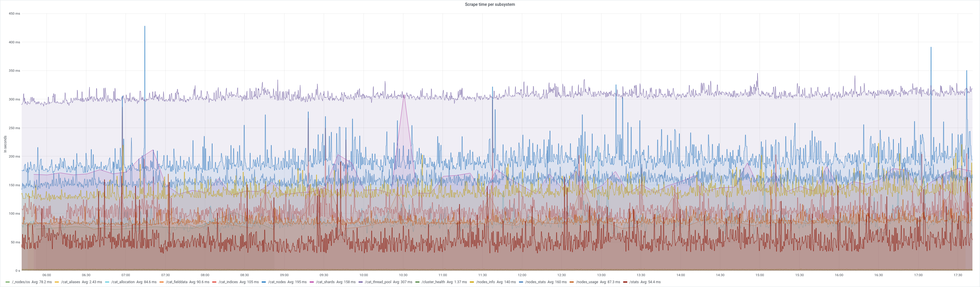This screenshot has width=980, height=287.
Task: Isolate the /nodes_info series in legend
Action: (485, 282)
